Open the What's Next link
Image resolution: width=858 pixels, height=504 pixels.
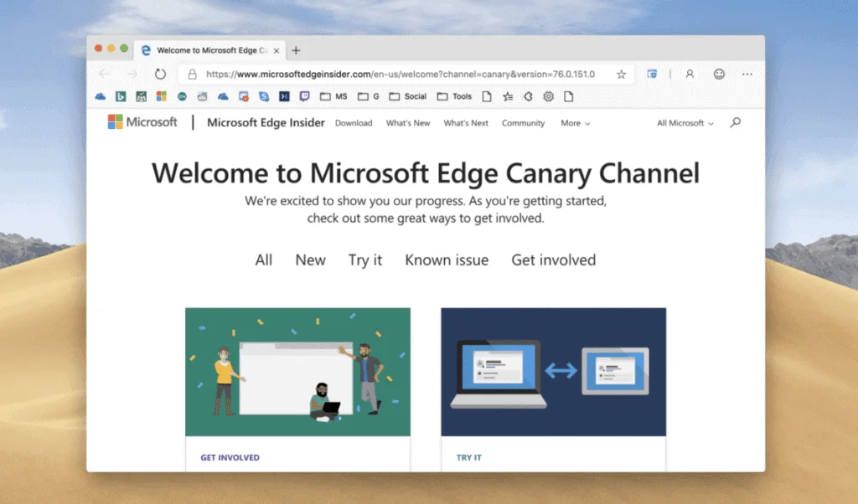[466, 123]
